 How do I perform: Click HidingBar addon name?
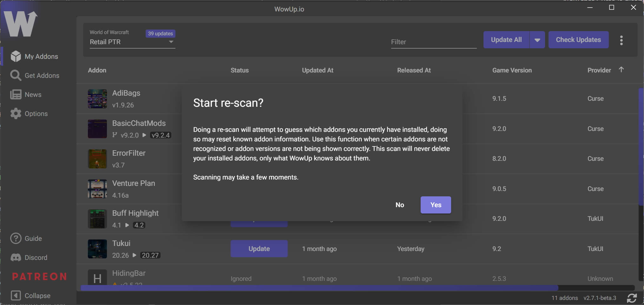point(129,273)
